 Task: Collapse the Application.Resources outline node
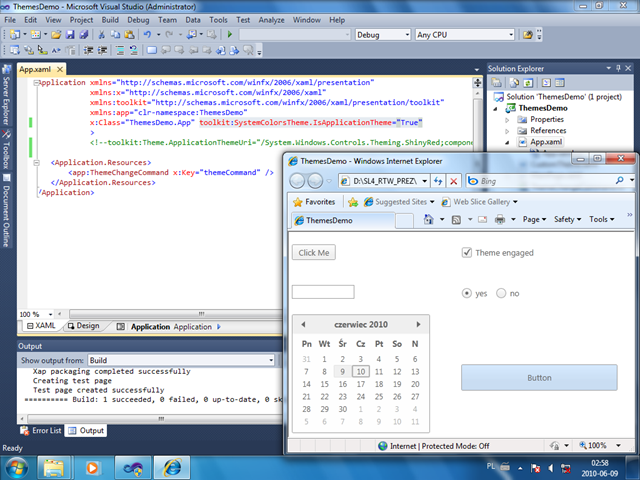(36, 162)
